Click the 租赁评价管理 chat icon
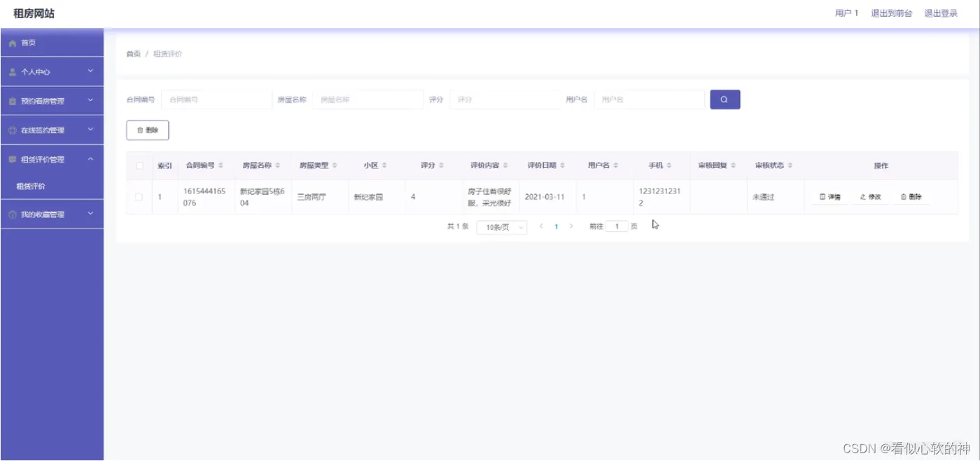The width and height of the screenshot is (980, 461). pos(13,160)
